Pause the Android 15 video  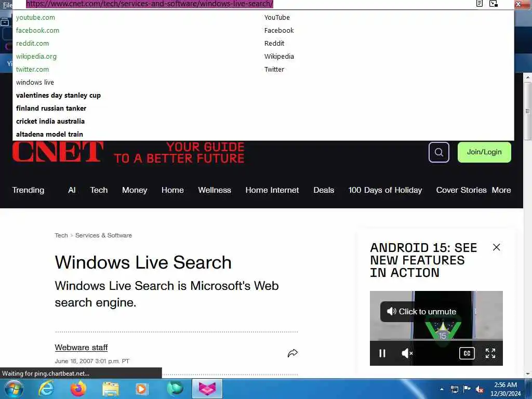click(x=382, y=353)
